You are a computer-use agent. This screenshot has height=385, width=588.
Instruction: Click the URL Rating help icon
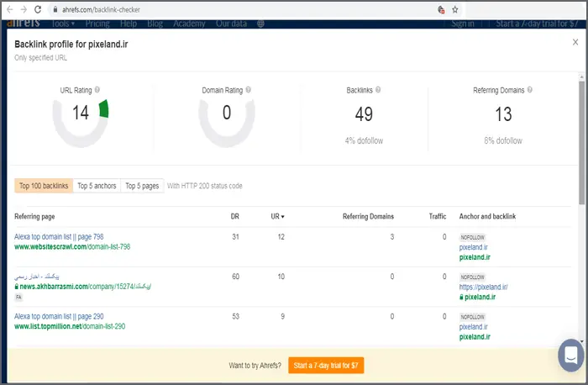coord(97,90)
